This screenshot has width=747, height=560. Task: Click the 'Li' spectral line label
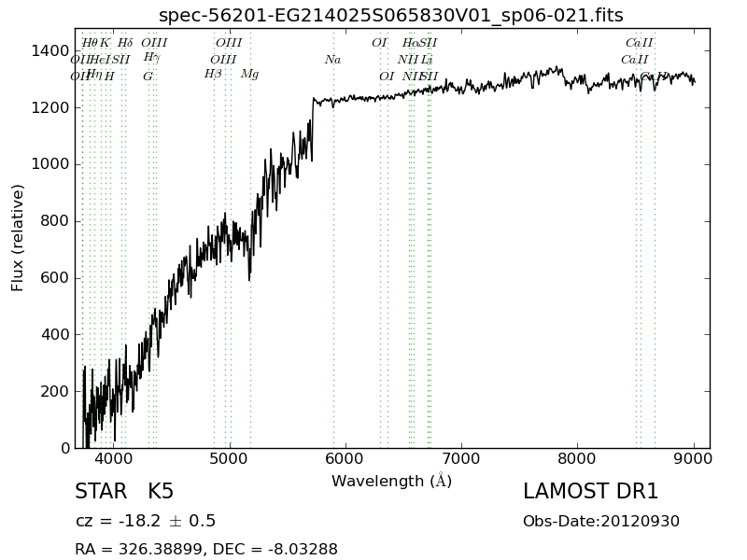(427, 60)
